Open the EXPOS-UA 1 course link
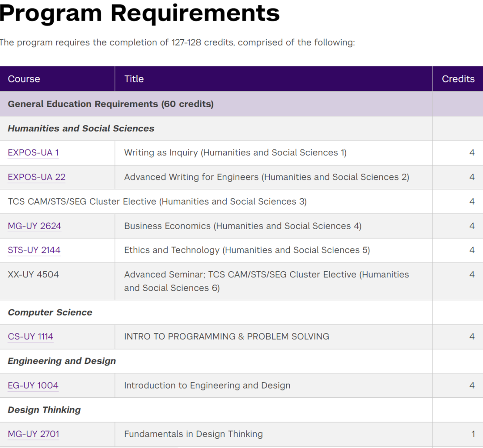 pos(33,153)
